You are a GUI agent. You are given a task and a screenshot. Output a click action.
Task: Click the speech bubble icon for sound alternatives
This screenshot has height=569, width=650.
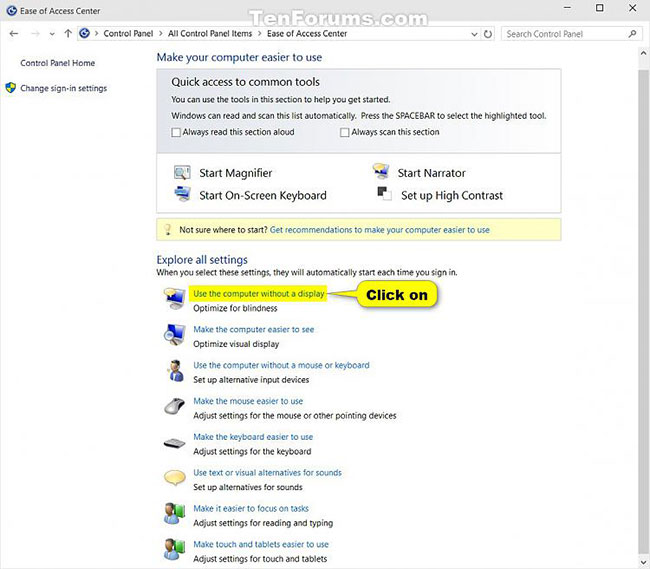tap(175, 477)
